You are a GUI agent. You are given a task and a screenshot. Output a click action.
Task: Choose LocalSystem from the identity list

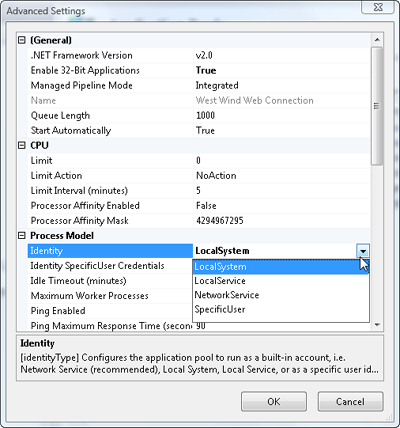tap(281, 267)
